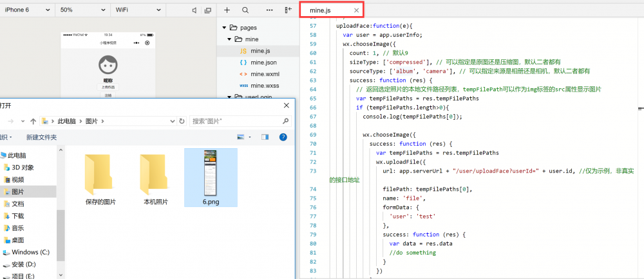
Task: Select 下载 in the dialog sidebar
Action: click(x=17, y=216)
